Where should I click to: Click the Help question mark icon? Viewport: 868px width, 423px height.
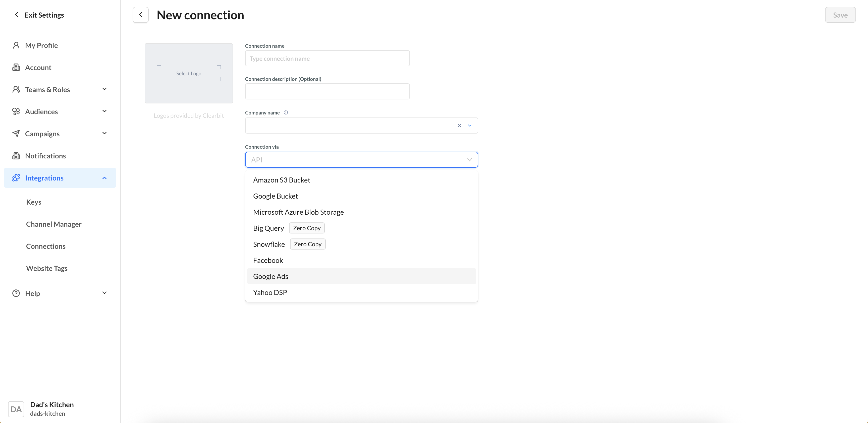pos(16,293)
